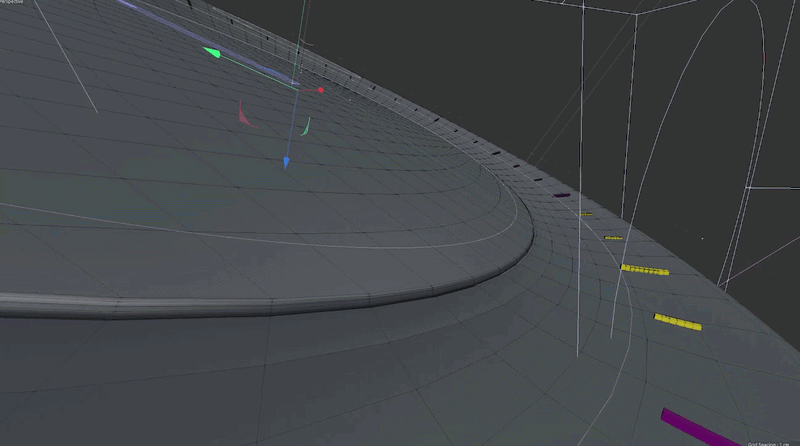
Task: Click the raised circular ridge on the disc
Action: (x=300, y=301)
